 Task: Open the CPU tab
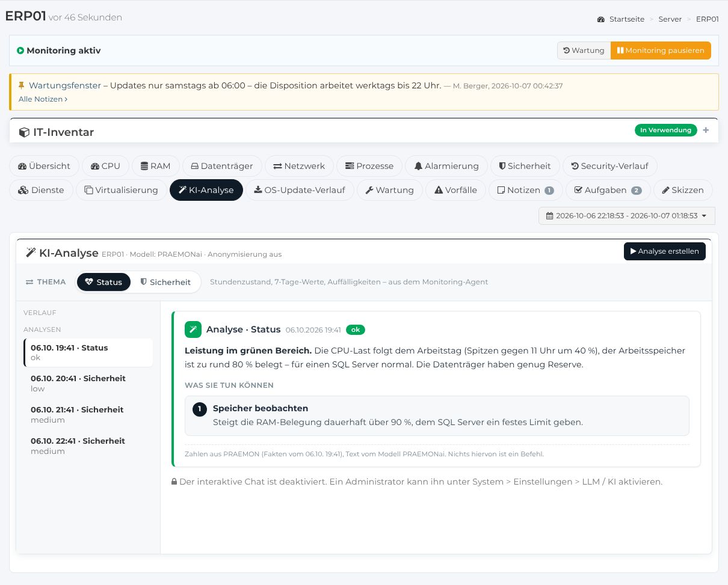(x=105, y=166)
